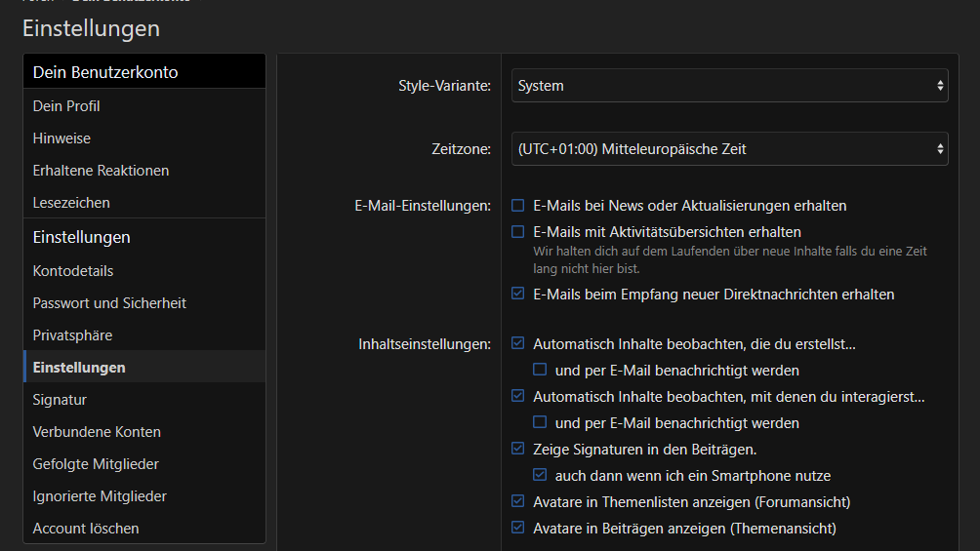Open Erhaltene Reaktionen
This screenshot has height=551, width=980.
[101, 171]
